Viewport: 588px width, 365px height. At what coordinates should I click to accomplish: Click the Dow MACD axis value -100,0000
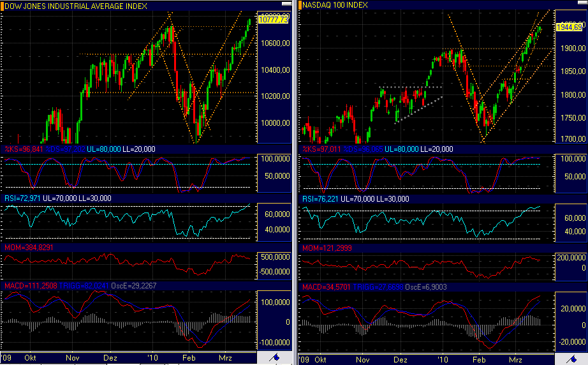[x=274, y=343]
